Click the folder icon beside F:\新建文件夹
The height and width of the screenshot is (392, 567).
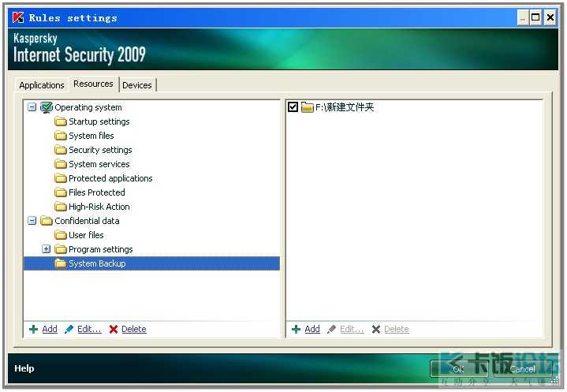[307, 107]
